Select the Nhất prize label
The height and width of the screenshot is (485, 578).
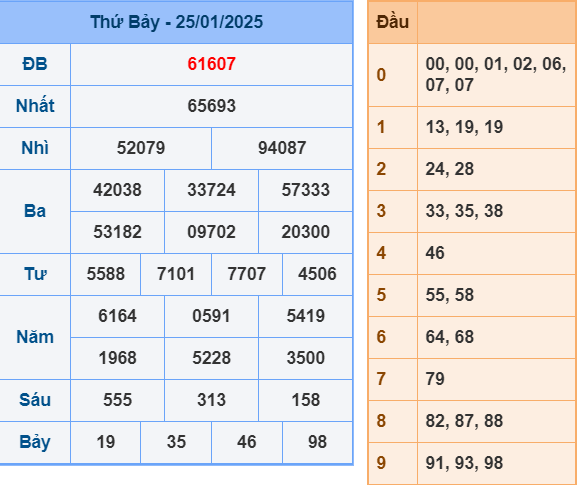pos(35,106)
